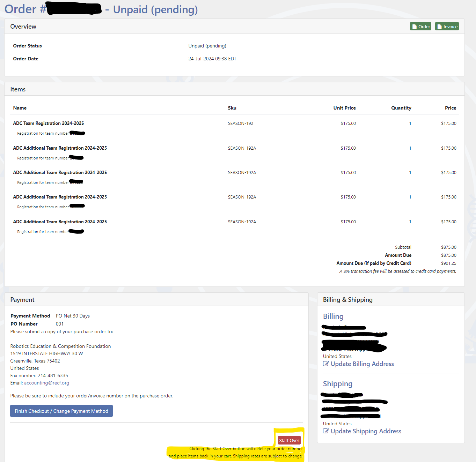Click the Billing & Shipping panel heading
This screenshot has height=463, width=476.
click(x=347, y=300)
